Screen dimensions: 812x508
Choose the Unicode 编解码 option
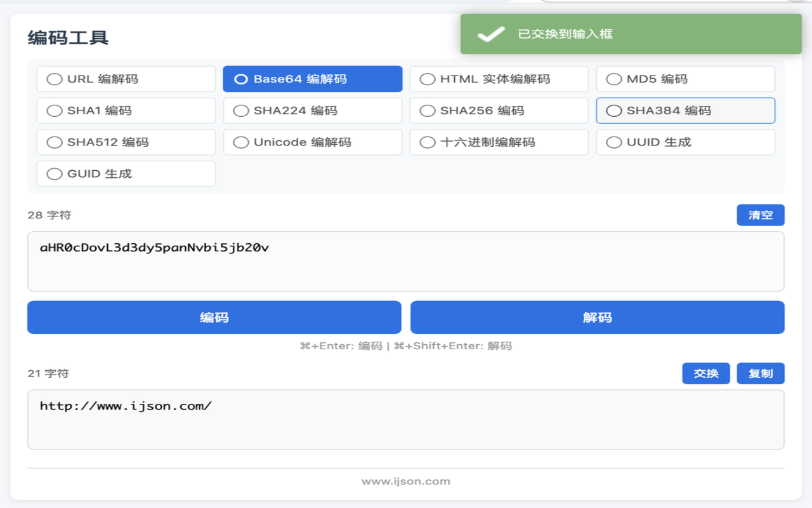point(313,142)
